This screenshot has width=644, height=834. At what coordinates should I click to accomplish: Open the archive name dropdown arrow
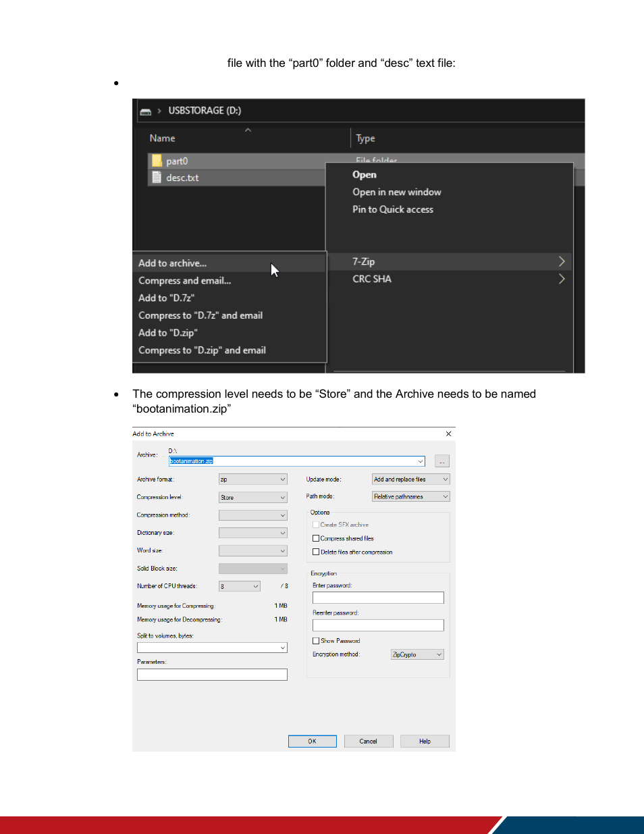[x=421, y=461]
